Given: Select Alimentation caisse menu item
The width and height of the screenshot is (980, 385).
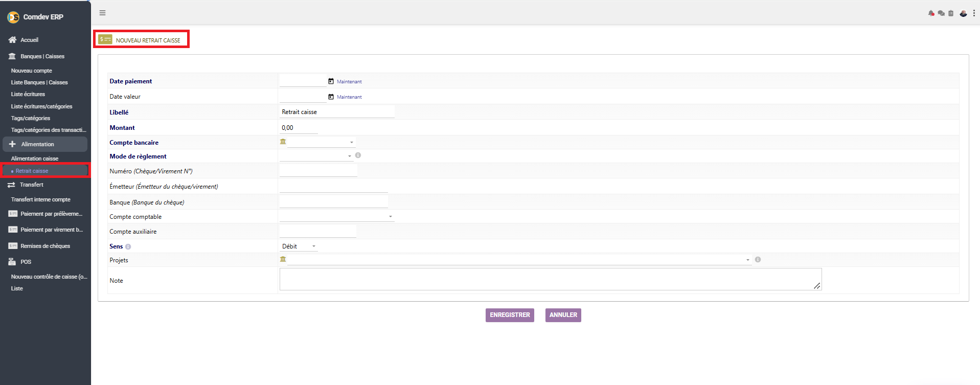Looking at the screenshot, I should click(35, 158).
